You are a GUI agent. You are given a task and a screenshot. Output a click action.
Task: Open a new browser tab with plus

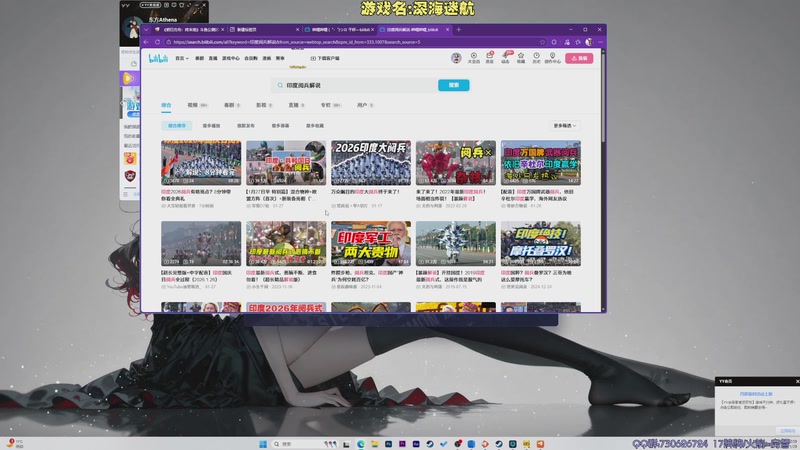click(x=459, y=30)
